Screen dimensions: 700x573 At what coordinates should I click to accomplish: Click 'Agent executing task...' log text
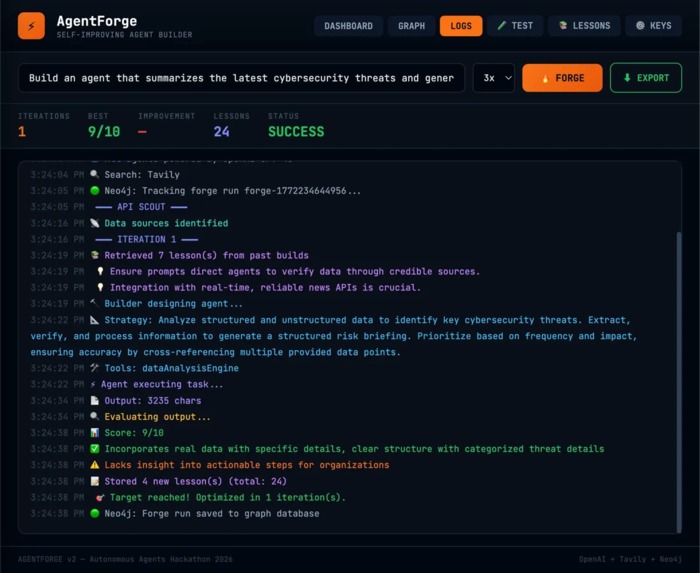[162, 384]
